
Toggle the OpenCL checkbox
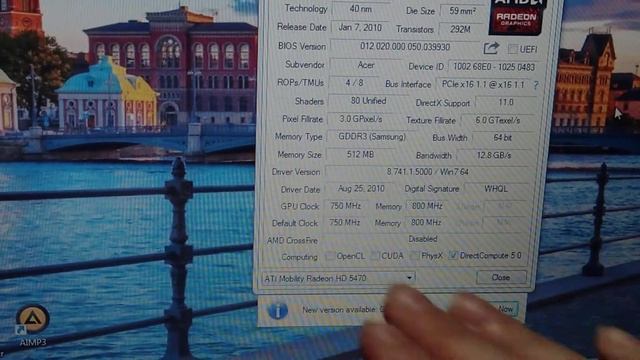(x=330, y=256)
